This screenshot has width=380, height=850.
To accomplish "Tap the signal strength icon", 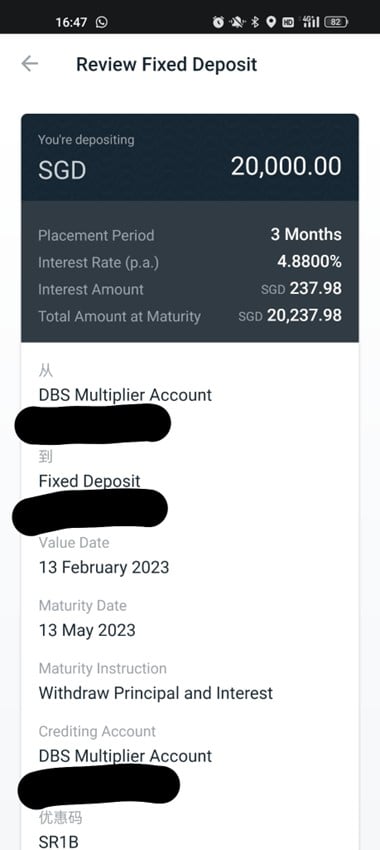I will (311, 22).
